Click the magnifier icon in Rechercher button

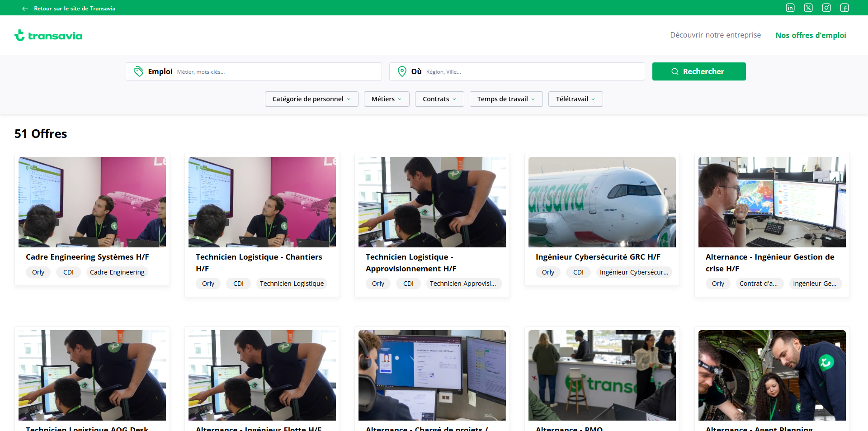(x=675, y=71)
